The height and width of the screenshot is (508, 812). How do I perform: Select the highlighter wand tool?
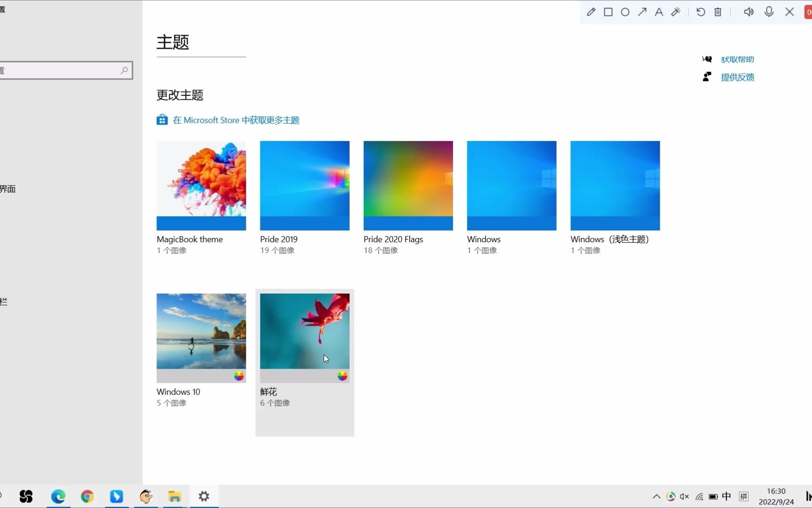pyautogui.click(x=676, y=12)
